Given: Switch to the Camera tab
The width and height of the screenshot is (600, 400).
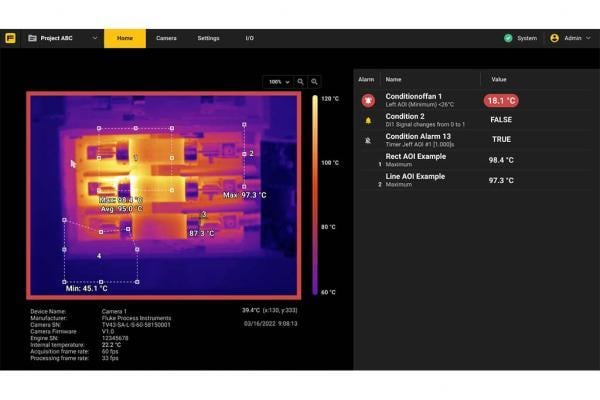Looking at the screenshot, I should coord(166,38).
